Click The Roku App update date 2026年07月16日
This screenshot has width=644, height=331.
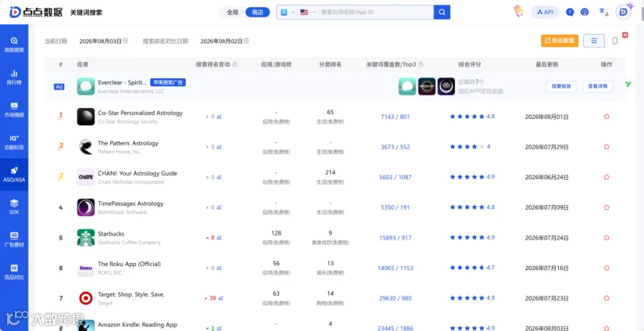click(x=547, y=268)
